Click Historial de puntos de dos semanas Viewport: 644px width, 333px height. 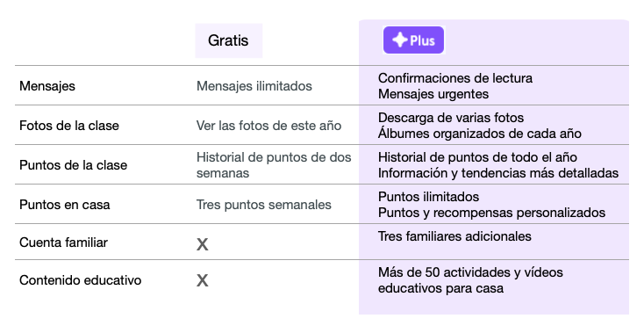pyautogui.click(x=274, y=165)
